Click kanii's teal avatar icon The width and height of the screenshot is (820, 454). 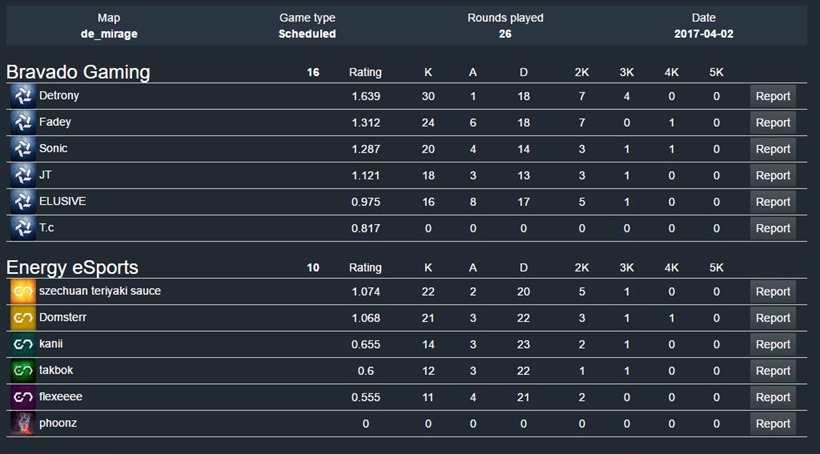point(23,344)
